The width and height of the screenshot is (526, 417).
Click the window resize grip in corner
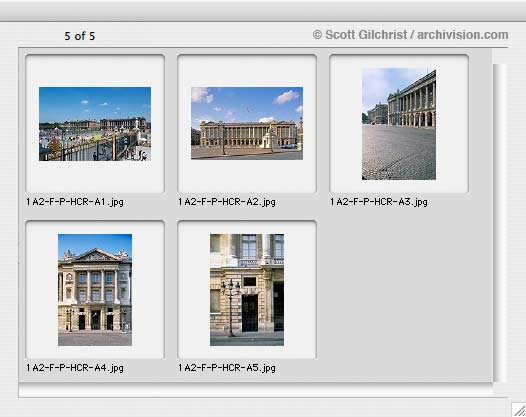(x=519, y=410)
